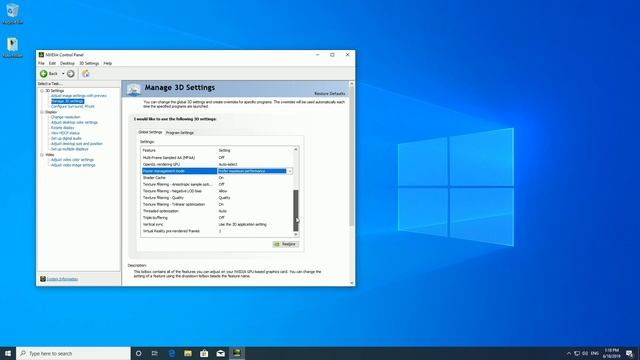The image size is (640, 360).
Task: Click the System Information link
Action: click(62, 279)
